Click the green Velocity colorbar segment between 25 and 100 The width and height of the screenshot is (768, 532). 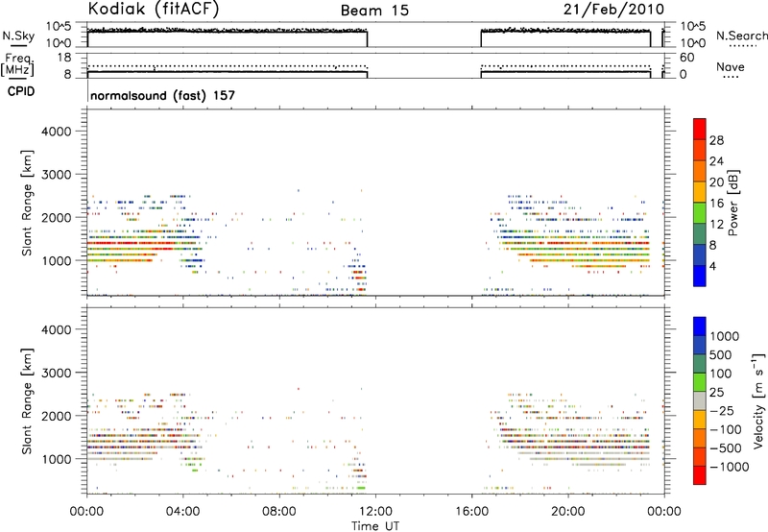coord(700,382)
